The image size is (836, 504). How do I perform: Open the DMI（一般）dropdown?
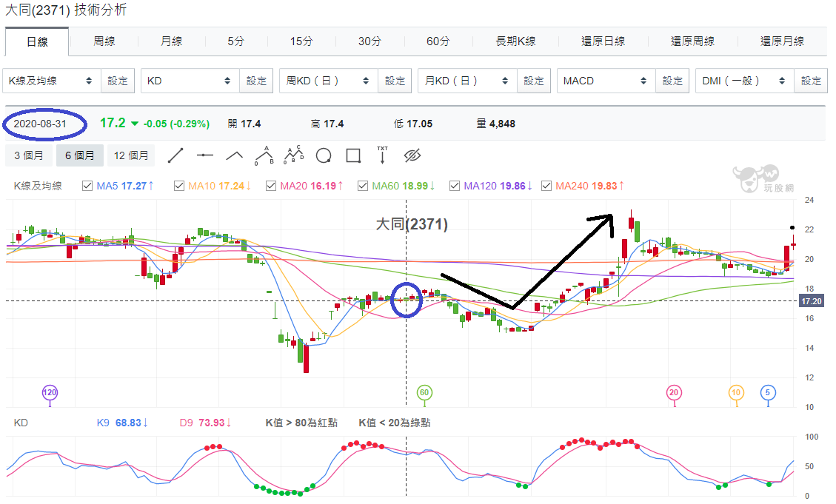pos(745,81)
